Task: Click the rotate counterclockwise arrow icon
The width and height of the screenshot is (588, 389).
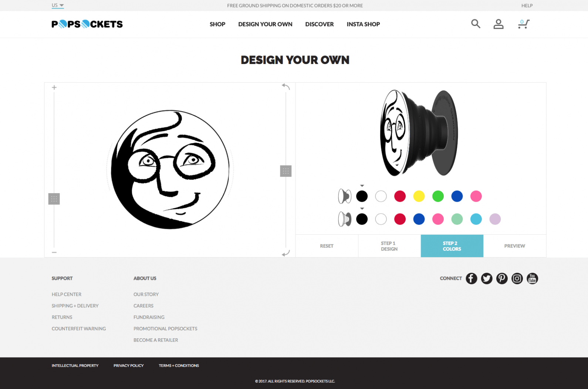Action: (x=286, y=87)
